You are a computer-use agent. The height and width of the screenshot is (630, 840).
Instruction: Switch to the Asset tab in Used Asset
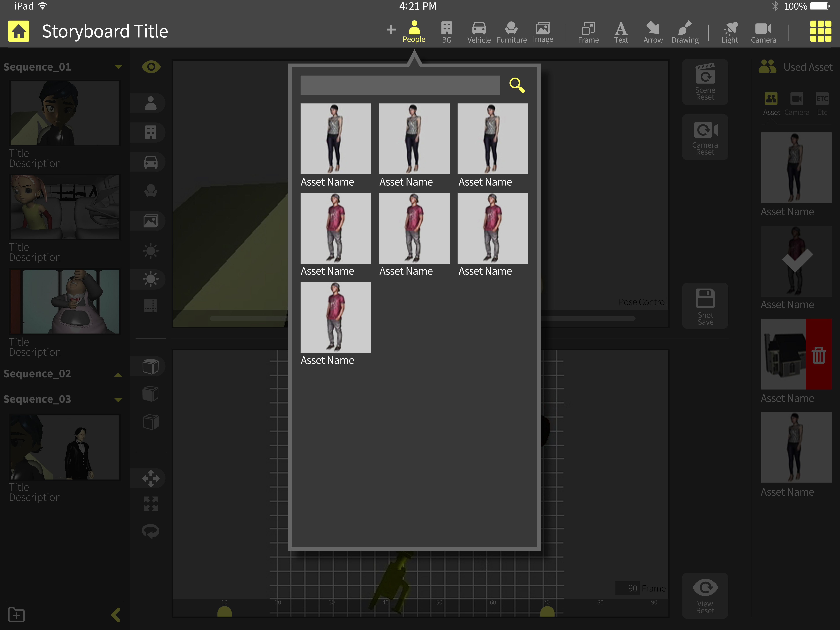tap(771, 104)
